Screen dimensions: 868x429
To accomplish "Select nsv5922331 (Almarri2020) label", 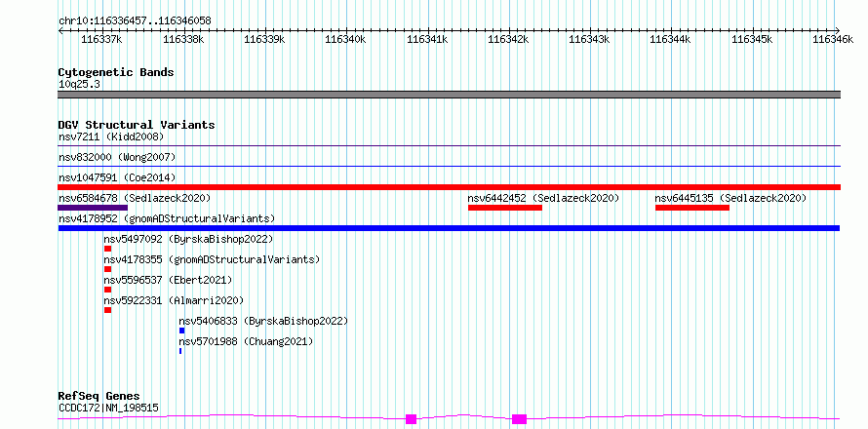I will click(x=175, y=300).
